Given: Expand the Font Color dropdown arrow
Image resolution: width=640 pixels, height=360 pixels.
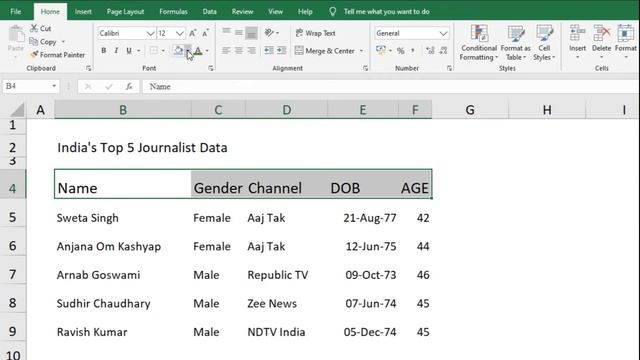Looking at the screenshot, I should [207, 51].
